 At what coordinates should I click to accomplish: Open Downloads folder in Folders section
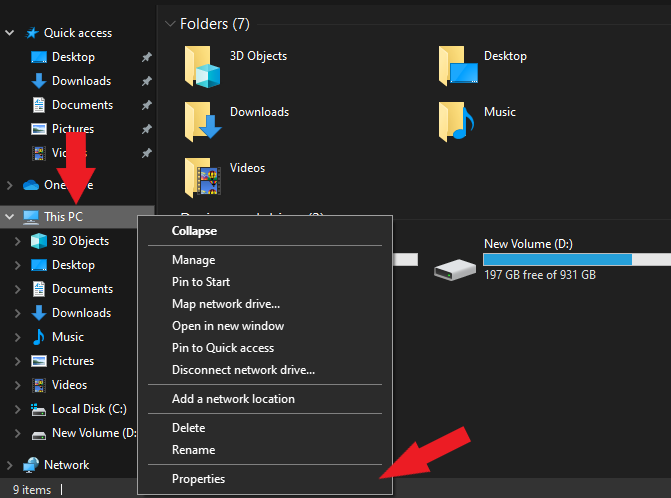pyautogui.click(x=202, y=121)
